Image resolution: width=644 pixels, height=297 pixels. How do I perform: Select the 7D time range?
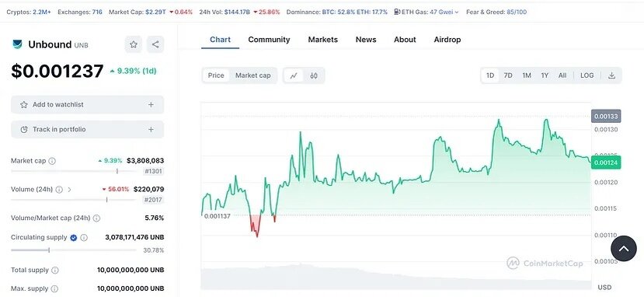click(x=508, y=75)
